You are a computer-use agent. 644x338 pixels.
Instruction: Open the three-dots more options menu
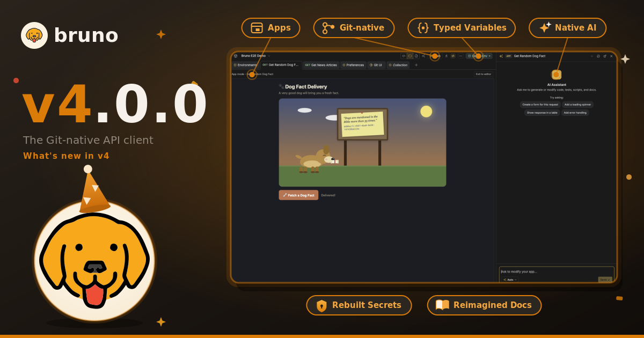pos(460,56)
